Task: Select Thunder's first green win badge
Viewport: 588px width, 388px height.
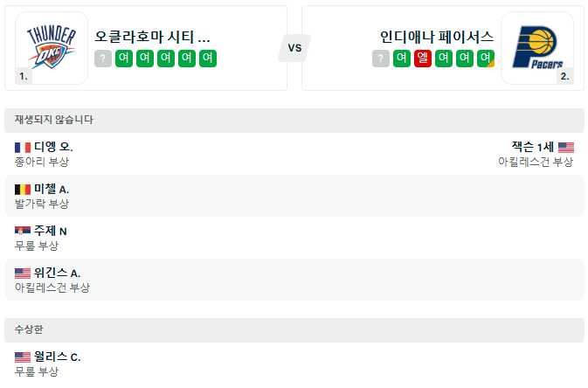Action: pos(124,59)
